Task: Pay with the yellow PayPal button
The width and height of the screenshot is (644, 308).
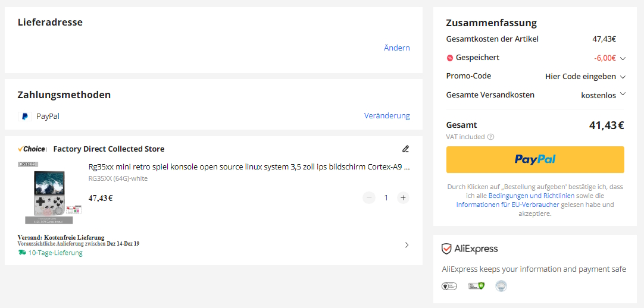Action: click(x=534, y=159)
